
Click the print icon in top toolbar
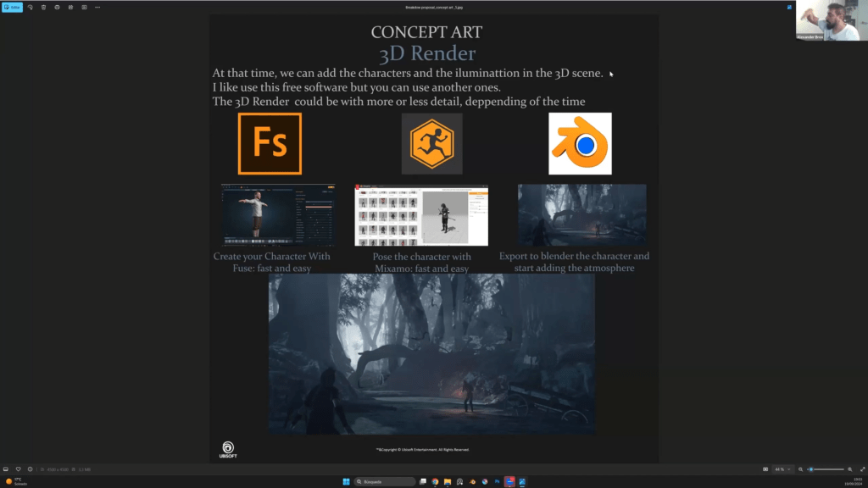[57, 7]
